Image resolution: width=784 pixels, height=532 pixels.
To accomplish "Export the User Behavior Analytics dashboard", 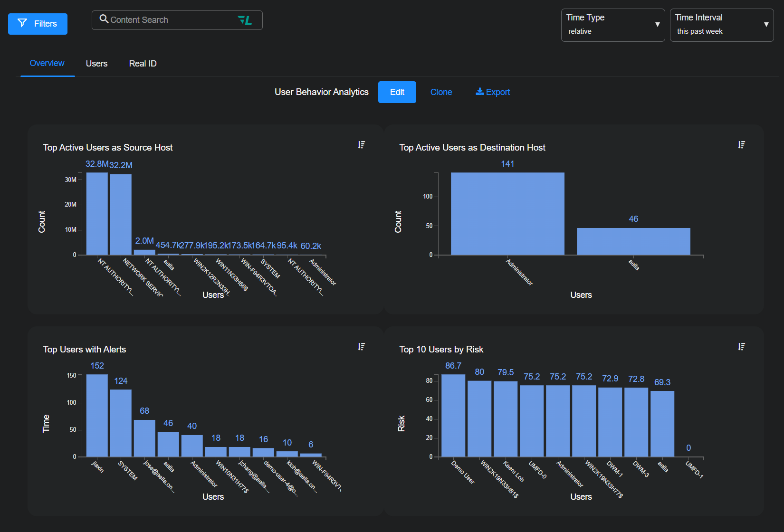I will click(x=493, y=92).
